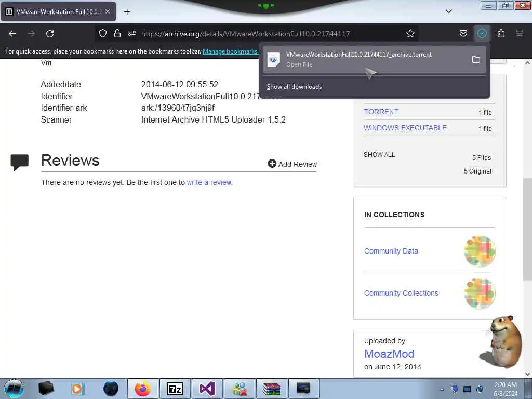The image size is (532, 399).
Task: Bookmark this page with the star icon
Action: [410, 33]
